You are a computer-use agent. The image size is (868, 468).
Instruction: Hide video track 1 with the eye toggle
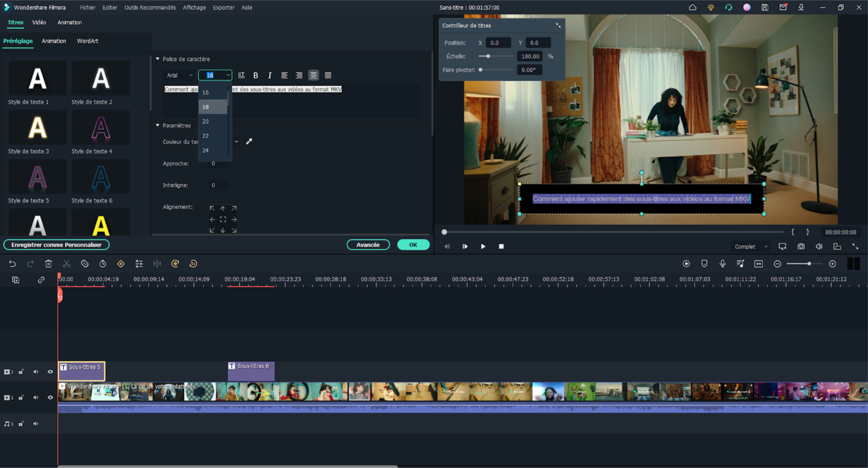coord(50,397)
